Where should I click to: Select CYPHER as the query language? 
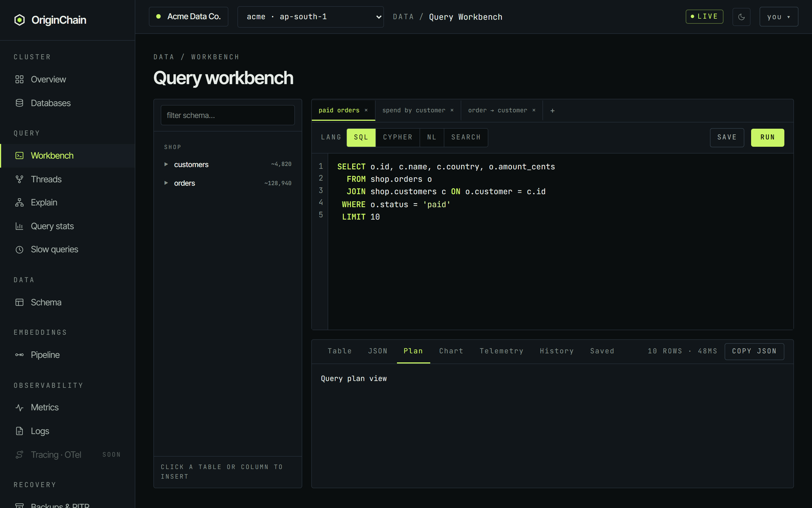coord(398,137)
